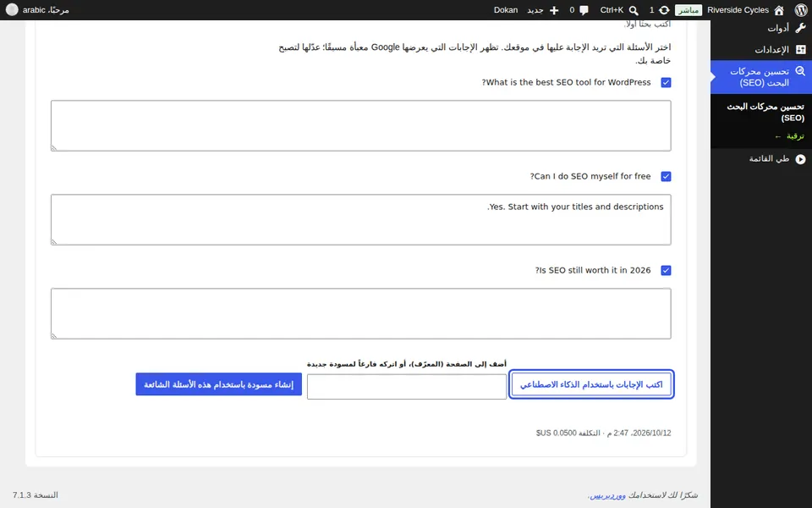Click the label أضف إلى الصفحة (المعرّف)
The width and height of the screenshot is (812, 508).
coord(407,364)
